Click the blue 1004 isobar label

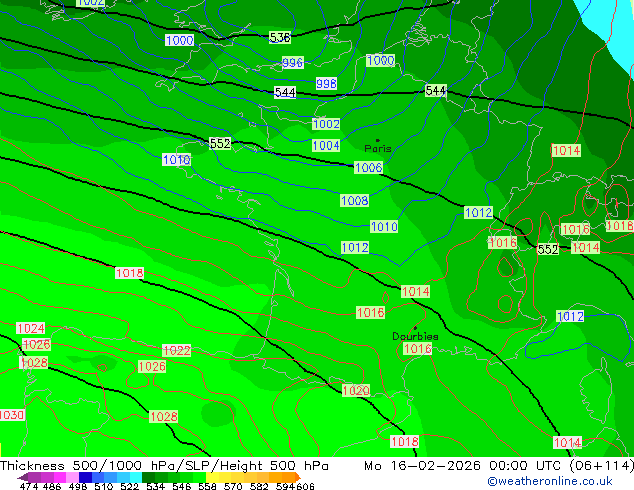pyautogui.click(x=326, y=146)
